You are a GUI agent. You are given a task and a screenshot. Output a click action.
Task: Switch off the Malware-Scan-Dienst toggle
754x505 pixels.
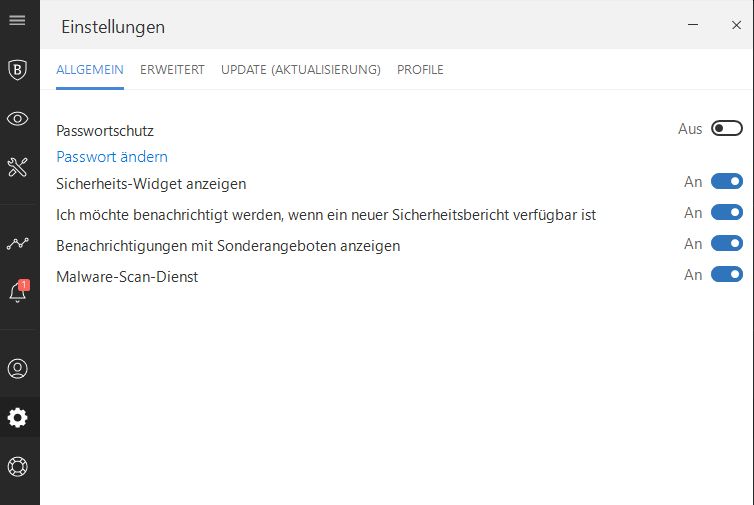[727, 274]
